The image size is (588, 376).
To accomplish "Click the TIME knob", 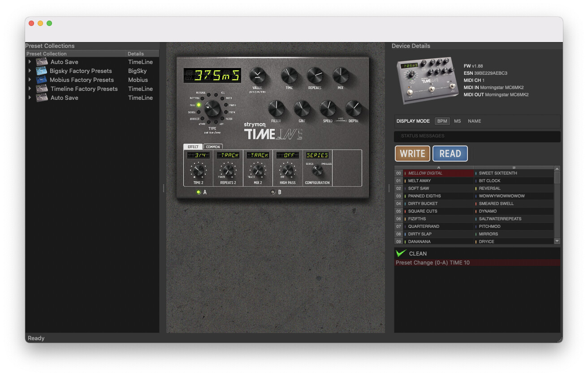I will [289, 75].
